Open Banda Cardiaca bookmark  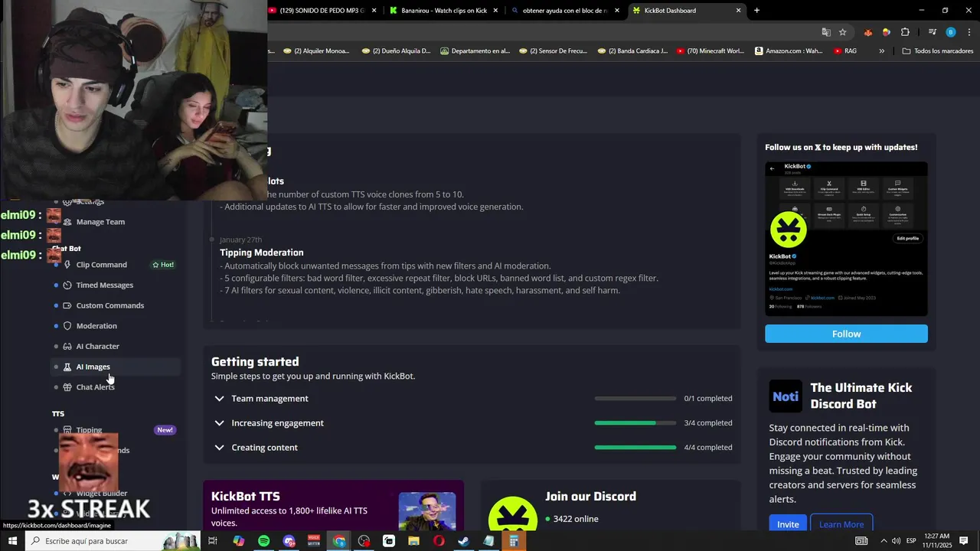coord(632,51)
